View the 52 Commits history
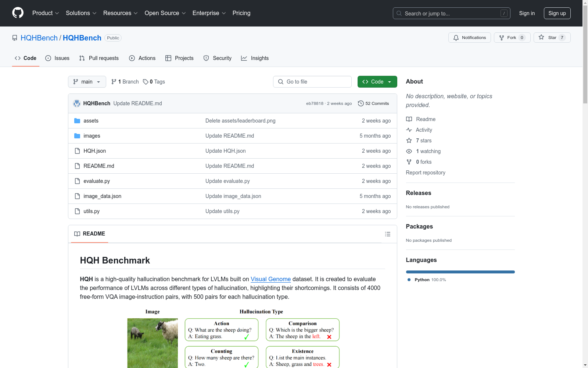This screenshot has height=368, width=588. (373, 103)
